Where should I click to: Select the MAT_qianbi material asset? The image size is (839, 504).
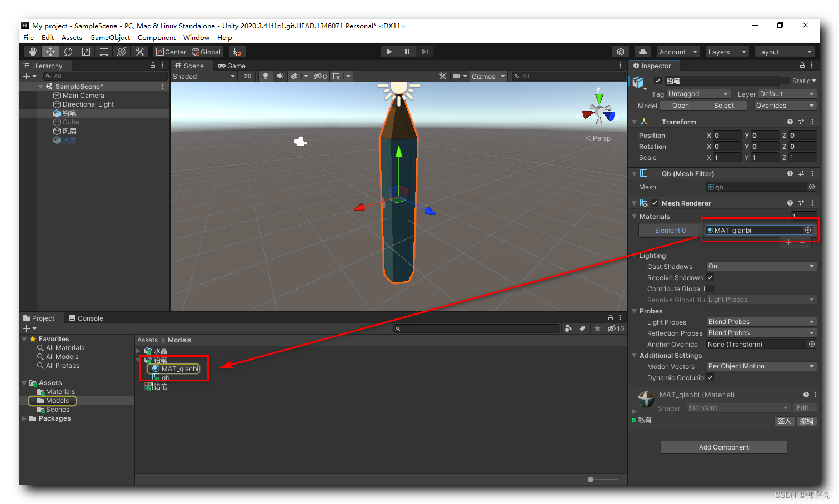click(x=174, y=368)
